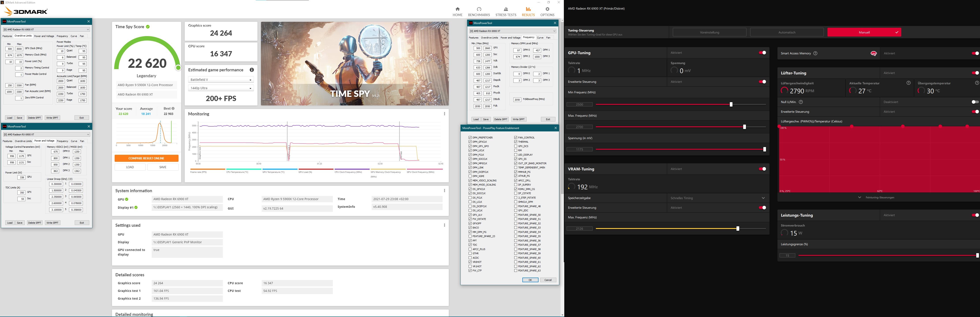Image resolution: width=980 pixels, height=317 pixels.
Task: Click the green check next to Display #1
Action: point(136,208)
